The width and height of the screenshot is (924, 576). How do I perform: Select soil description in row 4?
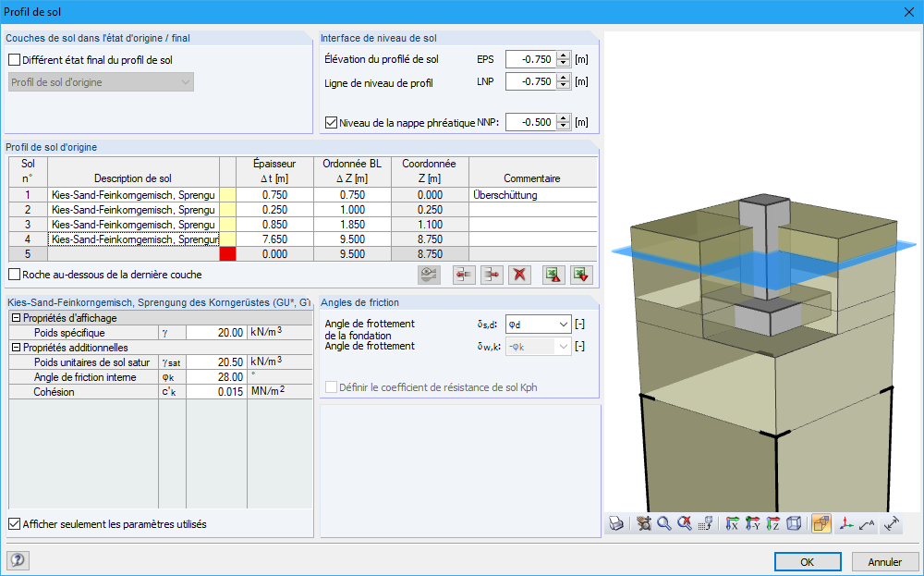click(133, 239)
